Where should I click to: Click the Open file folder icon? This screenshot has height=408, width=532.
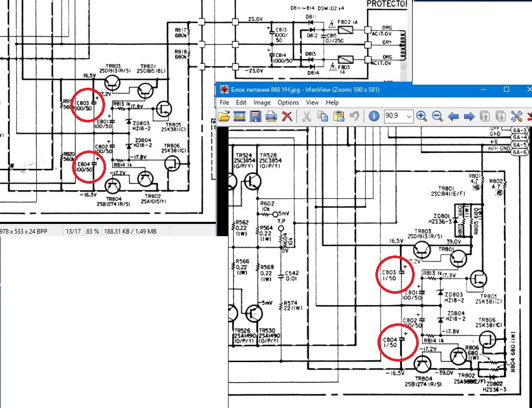224,116
